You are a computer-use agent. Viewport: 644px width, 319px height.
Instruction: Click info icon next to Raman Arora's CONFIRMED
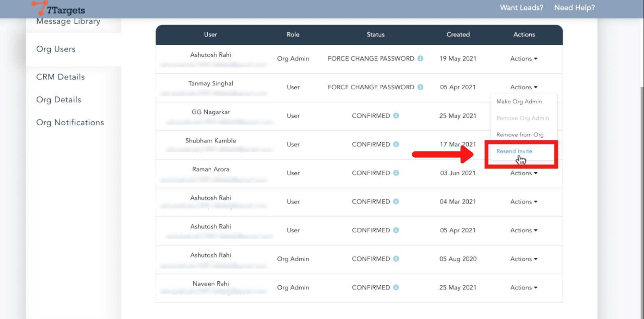(x=396, y=173)
